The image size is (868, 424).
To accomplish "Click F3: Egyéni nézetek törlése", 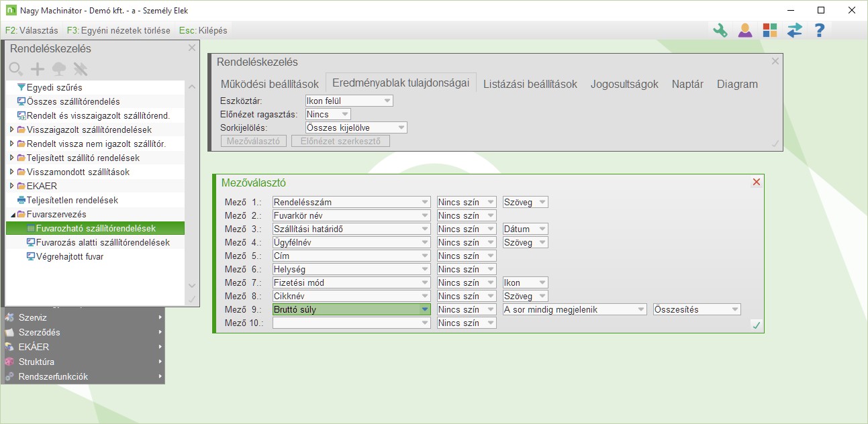I will click(x=119, y=30).
